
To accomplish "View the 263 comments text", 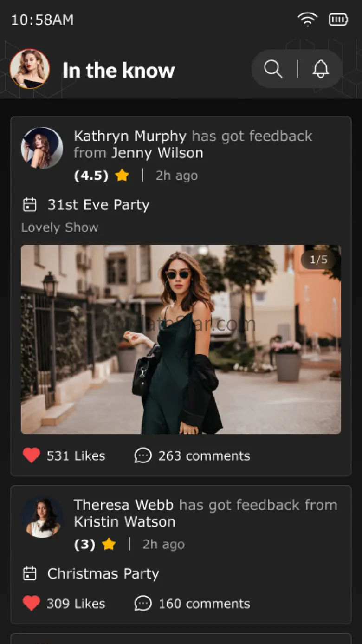I will 204,455.
